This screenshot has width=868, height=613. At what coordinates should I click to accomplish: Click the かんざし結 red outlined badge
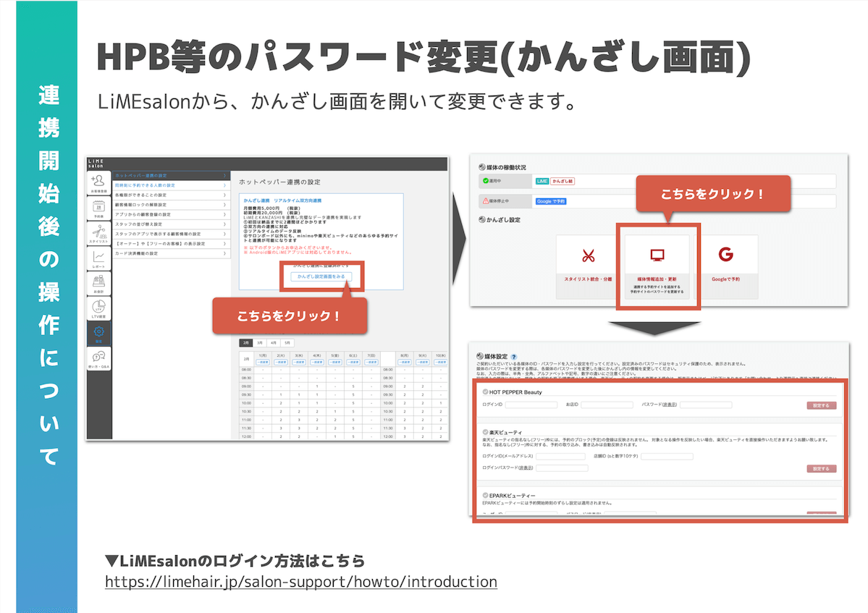[x=562, y=182]
